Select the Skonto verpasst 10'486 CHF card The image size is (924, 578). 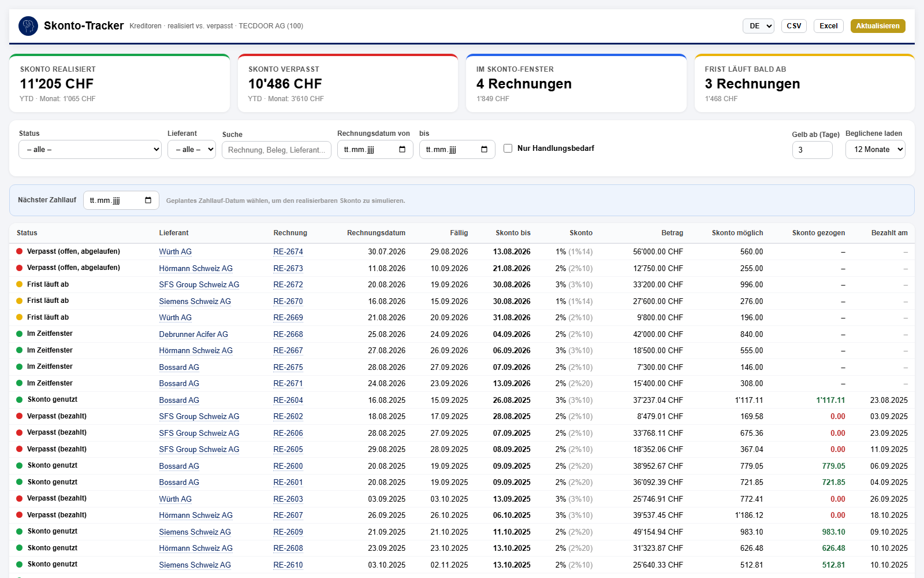point(348,83)
